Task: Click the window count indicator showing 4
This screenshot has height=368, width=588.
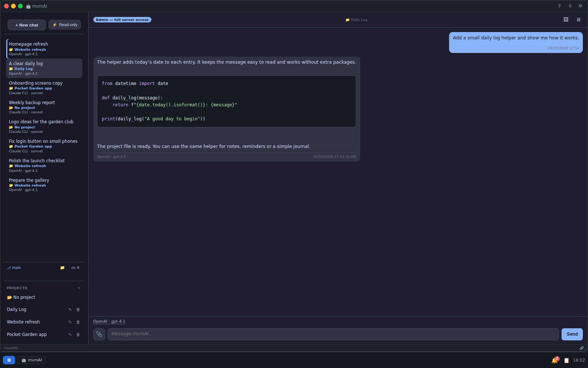Action: point(75,268)
